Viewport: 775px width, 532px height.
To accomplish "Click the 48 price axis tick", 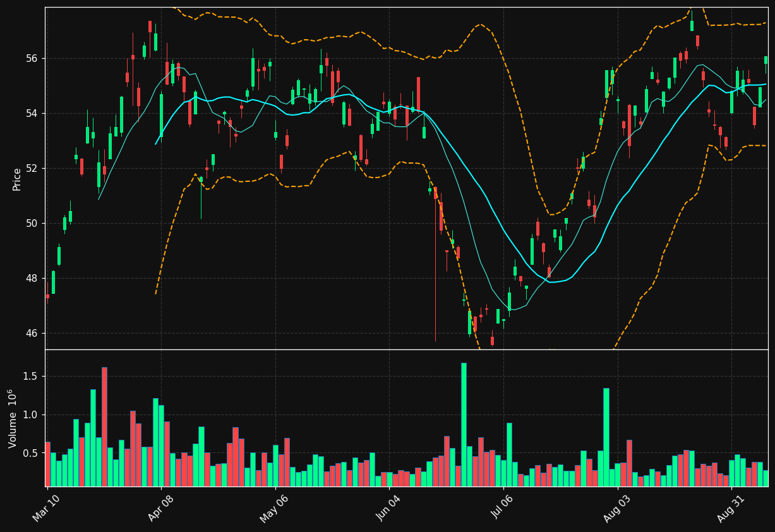I will [32, 278].
